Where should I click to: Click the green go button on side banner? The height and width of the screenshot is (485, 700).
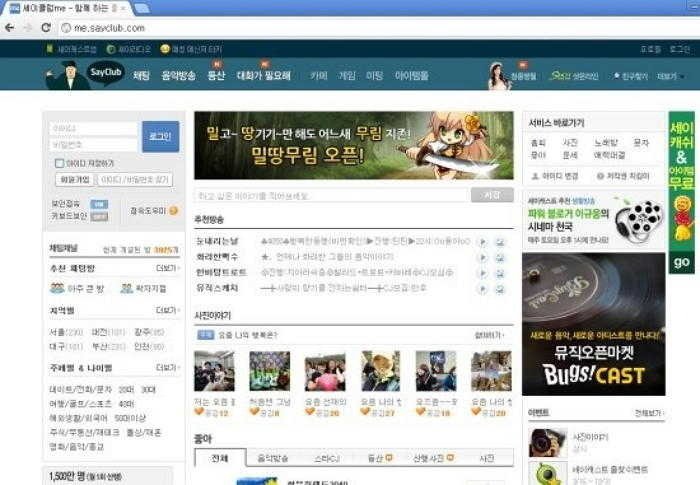pyautogui.click(x=682, y=262)
